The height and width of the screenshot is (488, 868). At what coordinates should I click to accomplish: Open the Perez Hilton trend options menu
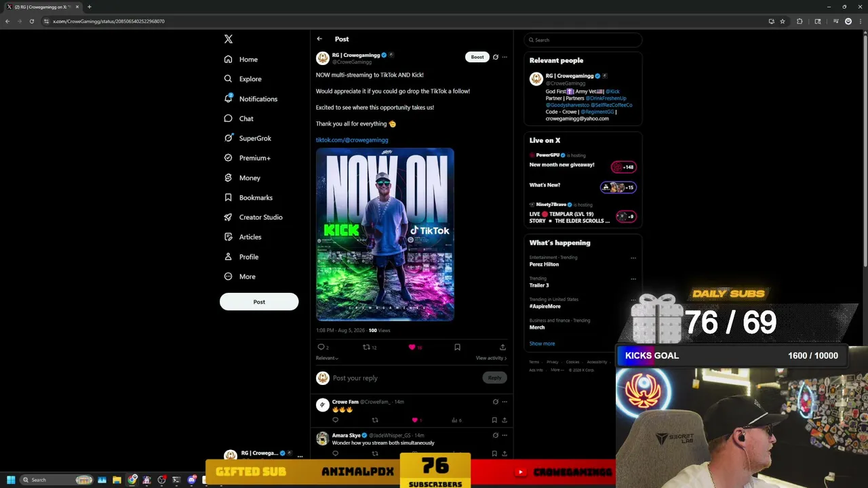633,258
